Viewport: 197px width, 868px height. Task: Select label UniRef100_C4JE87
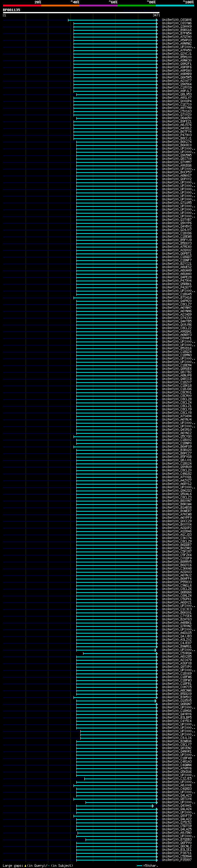(x=176, y=643)
